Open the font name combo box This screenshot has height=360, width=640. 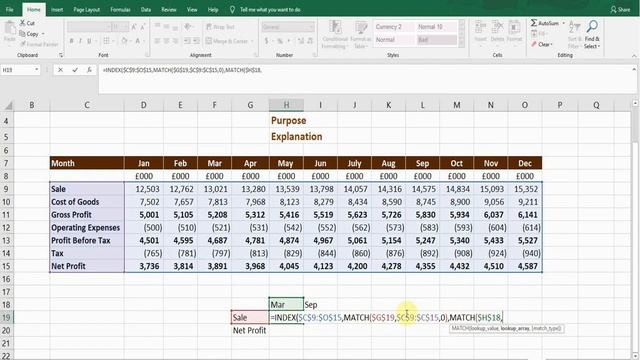click(89, 27)
